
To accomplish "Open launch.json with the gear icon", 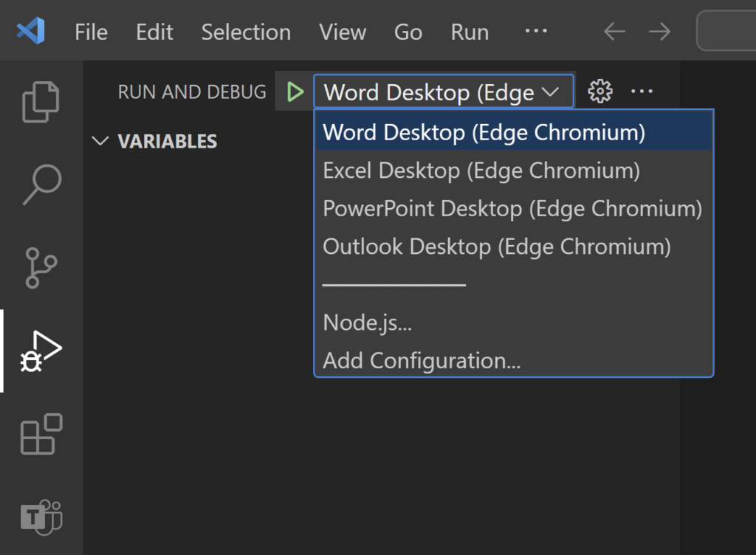I will [x=599, y=92].
